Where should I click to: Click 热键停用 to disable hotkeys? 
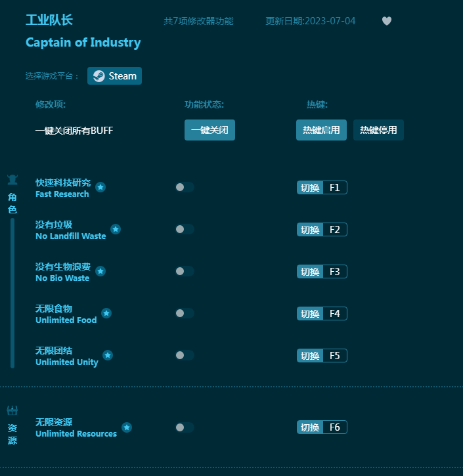pos(378,130)
